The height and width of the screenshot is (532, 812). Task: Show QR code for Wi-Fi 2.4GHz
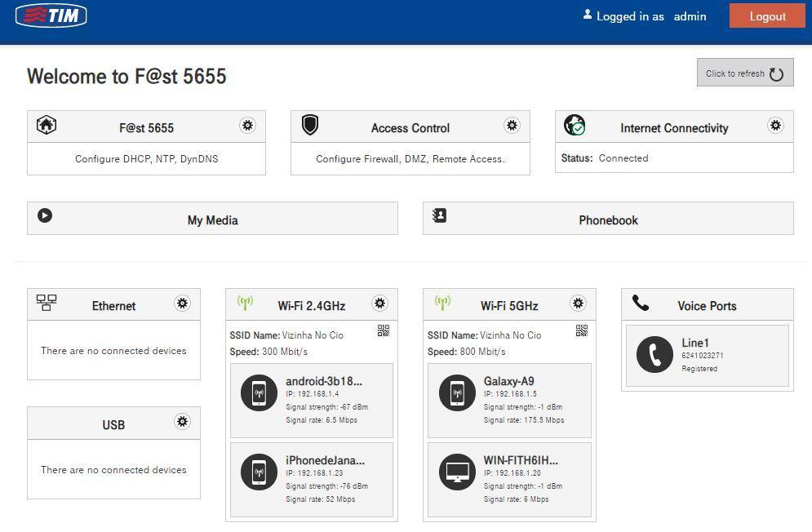384,330
